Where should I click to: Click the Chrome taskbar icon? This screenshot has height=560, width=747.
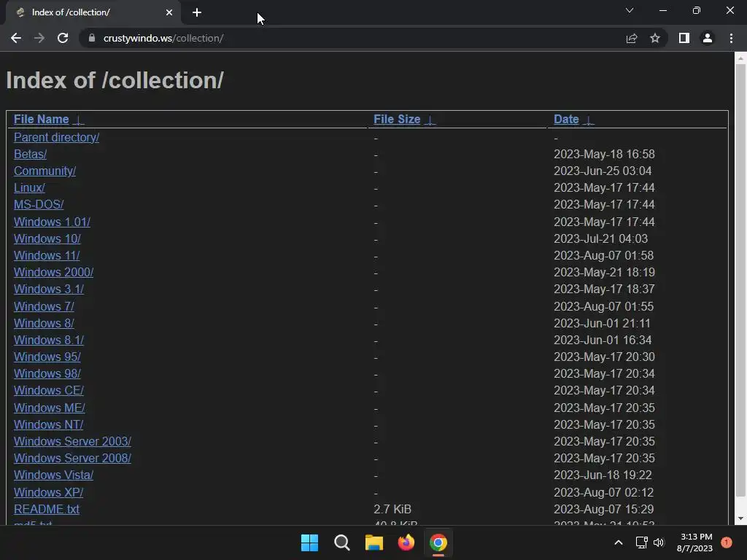(438, 542)
